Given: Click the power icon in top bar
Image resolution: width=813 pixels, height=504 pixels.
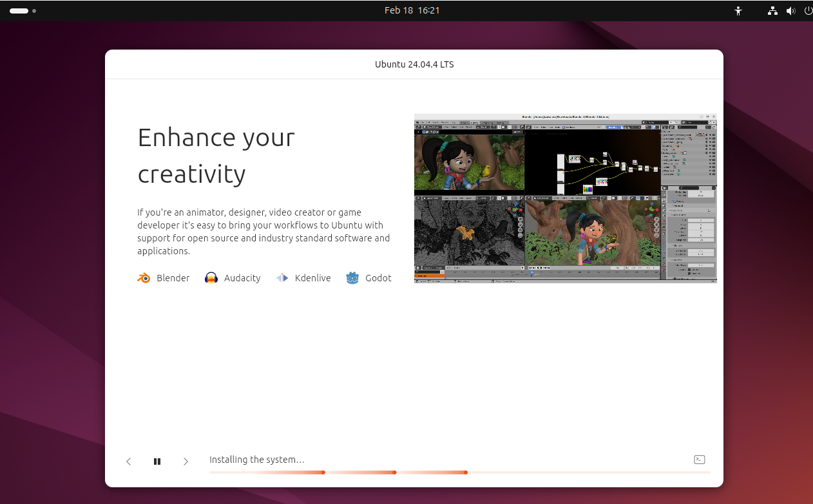Looking at the screenshot, I should 808,11.
